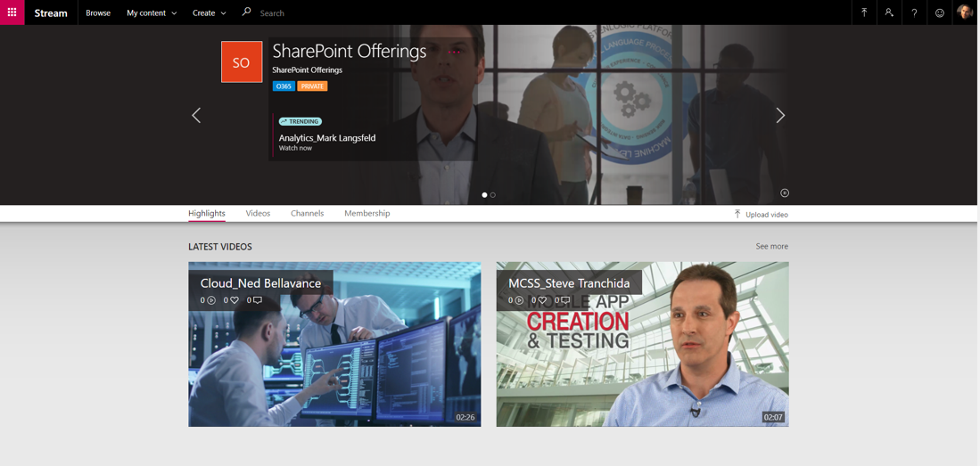
Task: Click like heart on Cloud_Ned Bellavance
Action: coord(235,300)
